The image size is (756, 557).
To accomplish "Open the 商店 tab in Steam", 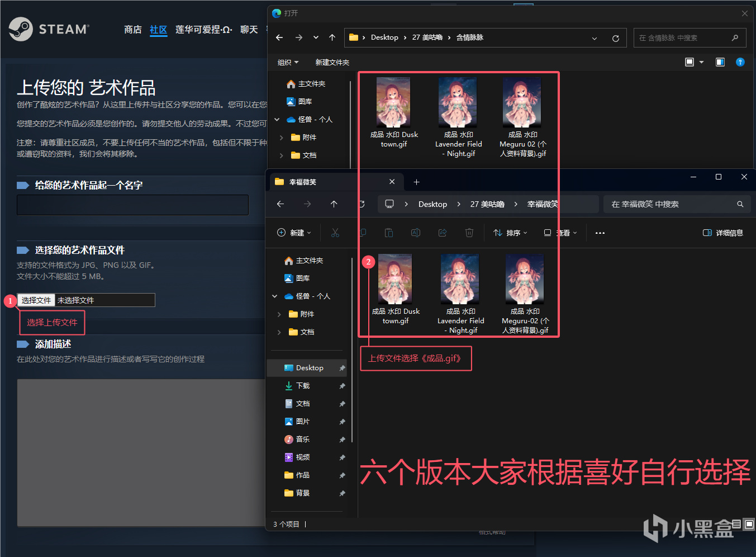I will (x=133, y=30).
